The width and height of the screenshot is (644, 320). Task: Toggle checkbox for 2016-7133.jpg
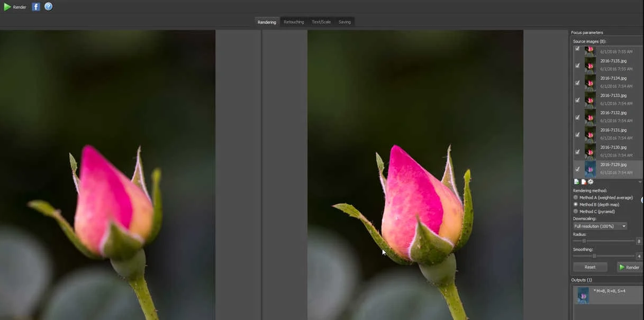pyautogui.click(x=577, y=100)
